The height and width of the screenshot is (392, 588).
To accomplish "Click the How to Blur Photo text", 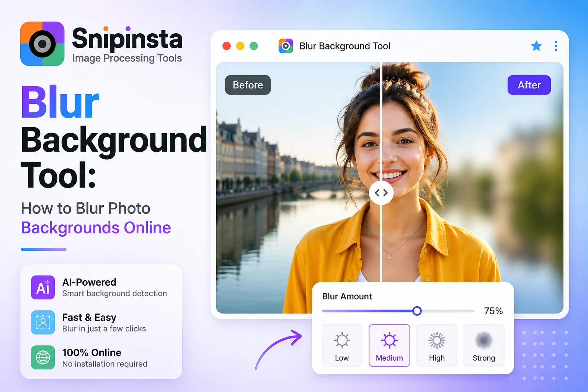I will 85,208.
